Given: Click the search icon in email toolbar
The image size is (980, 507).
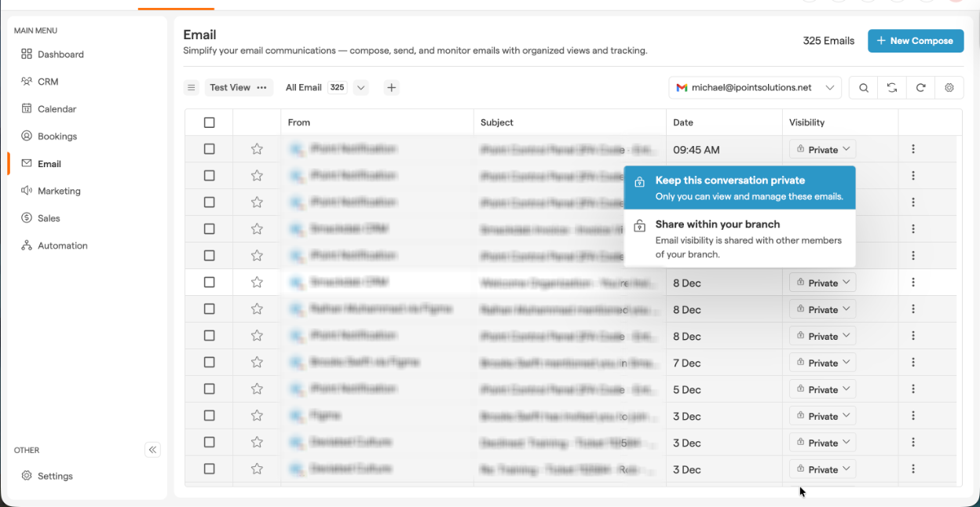Looking at the screenshot, I should pyautogui.click(x=864, y=88).
